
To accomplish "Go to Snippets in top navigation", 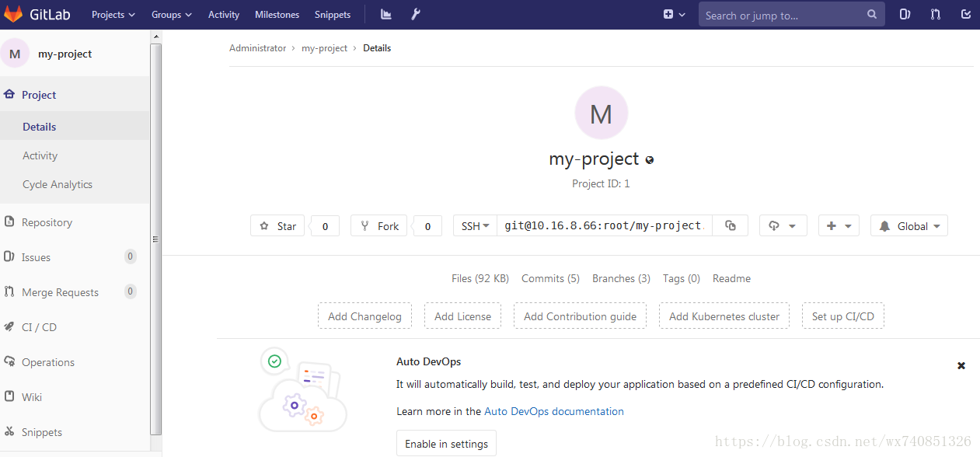I will click(x=333, y=15).
